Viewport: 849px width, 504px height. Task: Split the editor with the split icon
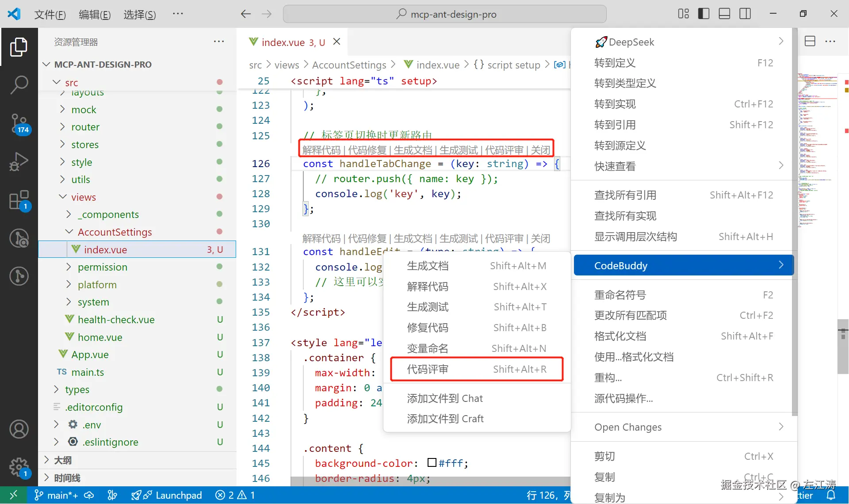(x=811, y=41)
